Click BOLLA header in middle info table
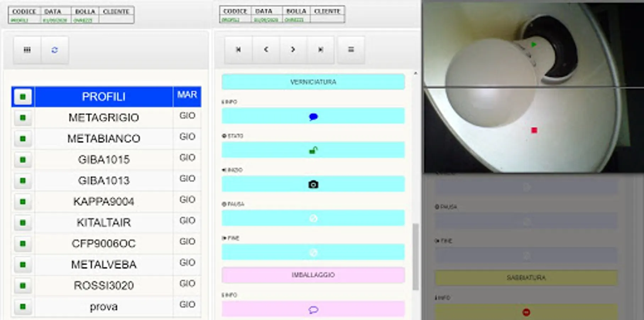Viewport: 644px width, 320px height. pos(296,11)
